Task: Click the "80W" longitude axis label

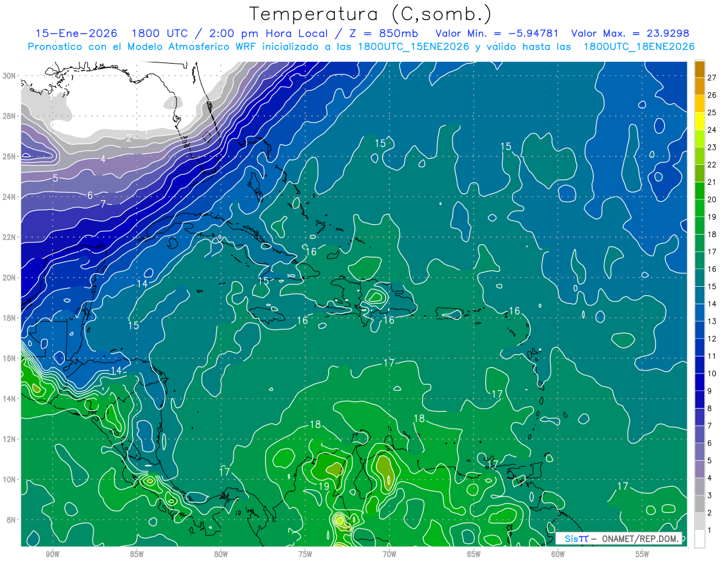Action: pos(221,554)
